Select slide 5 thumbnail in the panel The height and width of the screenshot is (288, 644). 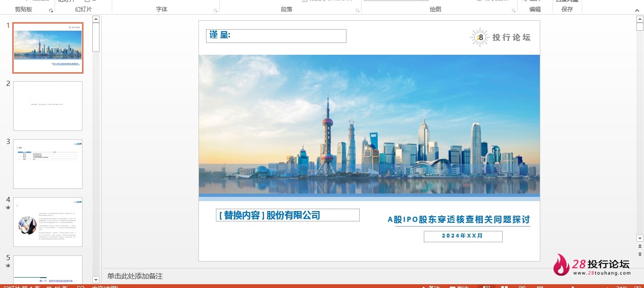(x=48, y=270)
